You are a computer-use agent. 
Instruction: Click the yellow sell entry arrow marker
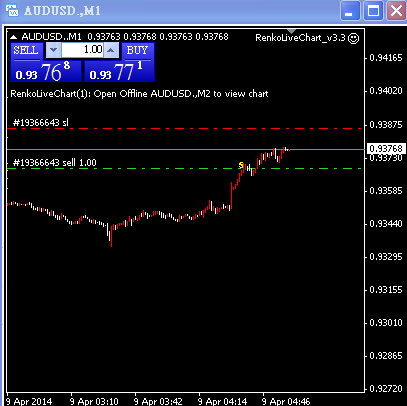pyautogui.click(x=241, y=165)
